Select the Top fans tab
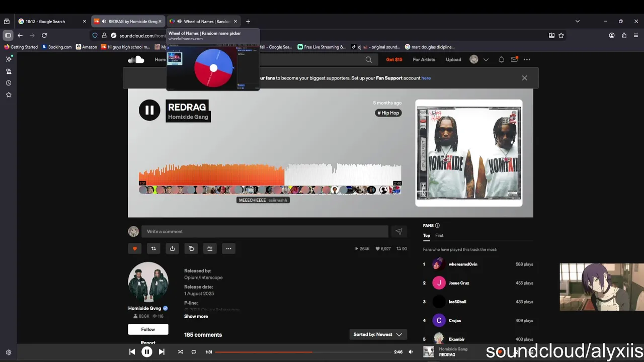 coord(427,235)
